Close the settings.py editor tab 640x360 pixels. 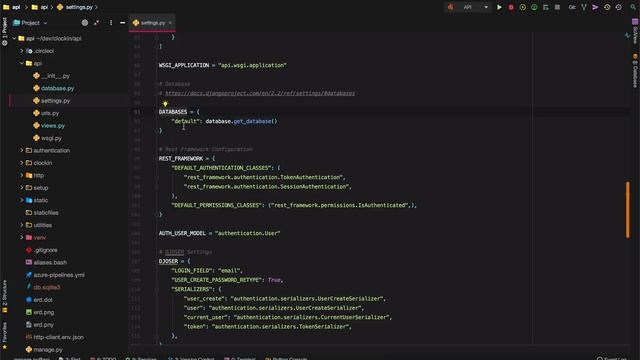pyautogui.click(x=170, y=23)
